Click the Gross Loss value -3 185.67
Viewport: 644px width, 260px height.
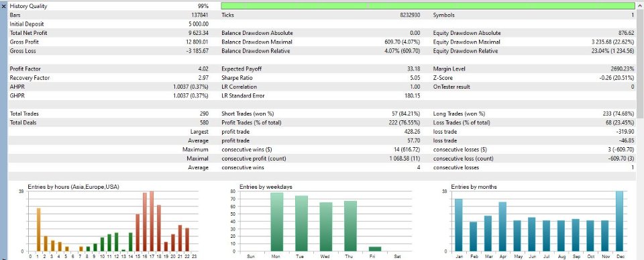click(197, 51)
